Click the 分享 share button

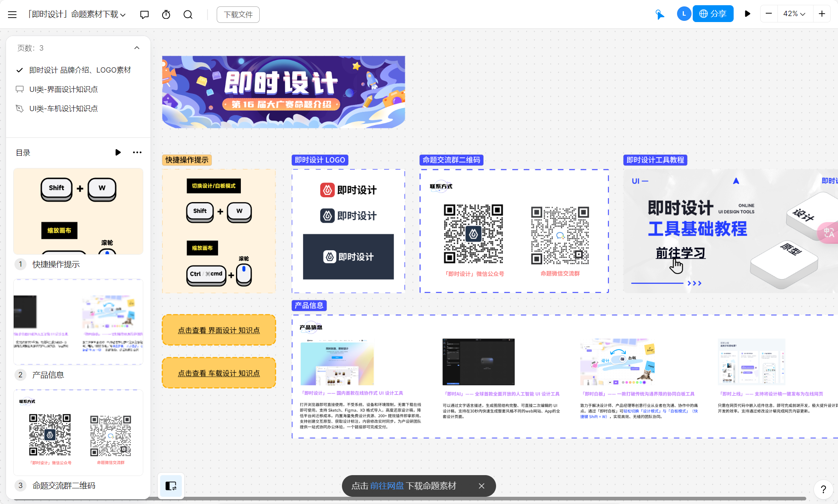[713, 14]
